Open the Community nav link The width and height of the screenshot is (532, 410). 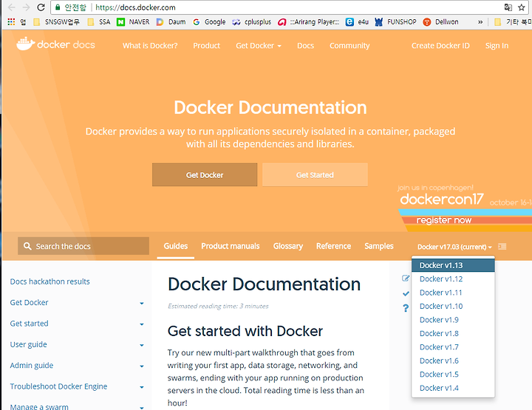pyautogui.click(x=349, y=46)
